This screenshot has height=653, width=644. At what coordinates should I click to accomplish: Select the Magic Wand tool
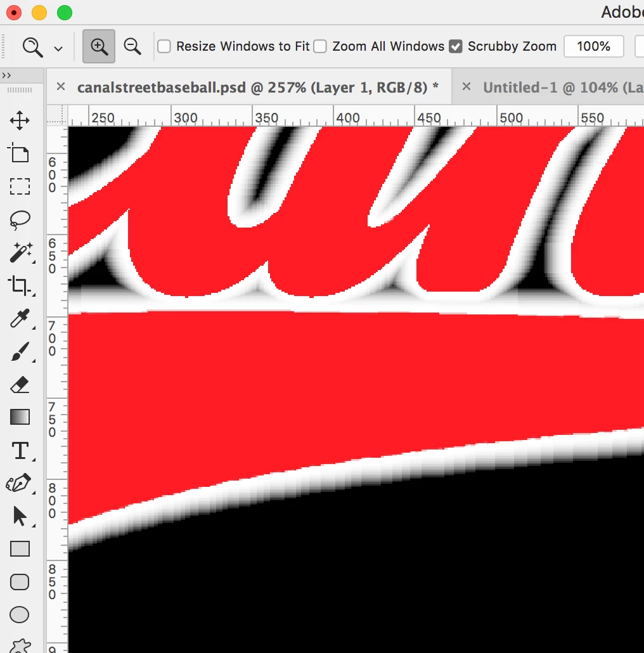(x=20, y=252)
